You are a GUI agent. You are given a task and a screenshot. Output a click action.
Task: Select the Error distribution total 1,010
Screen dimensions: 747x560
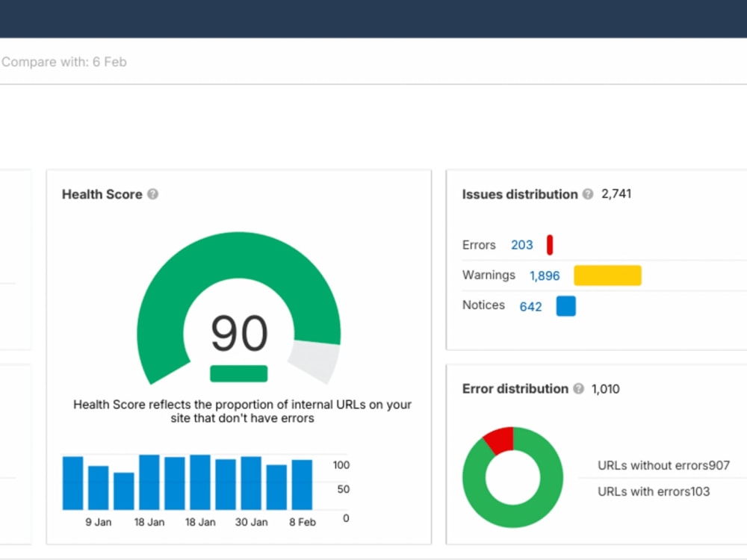click(606, 389)
